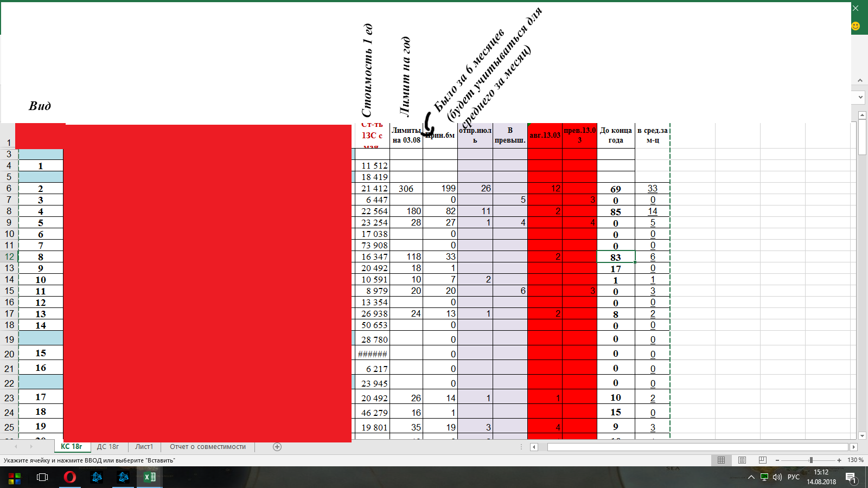Click the green network monitor tray icon
The height and width of the screenshot is (488, 868).
pyautogui.click(x=764, y=477)
